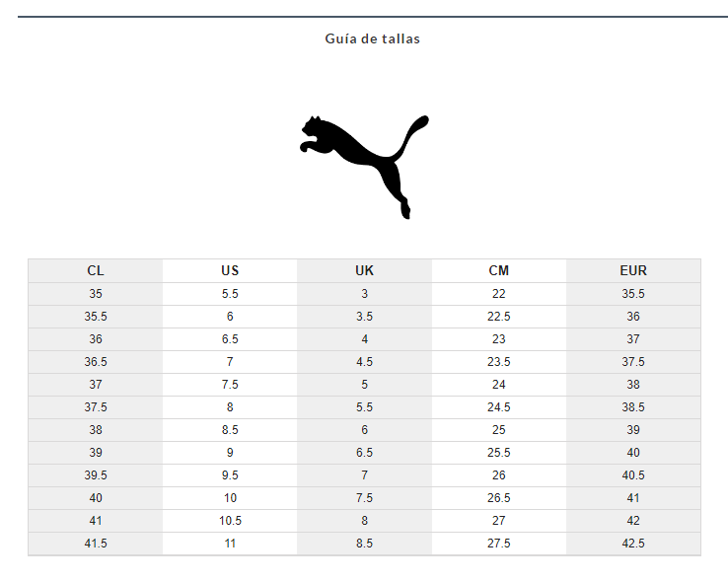Screen dimensions: 728x582
Task: Click the EUR 38.5 cell
Action: (632, 407)
